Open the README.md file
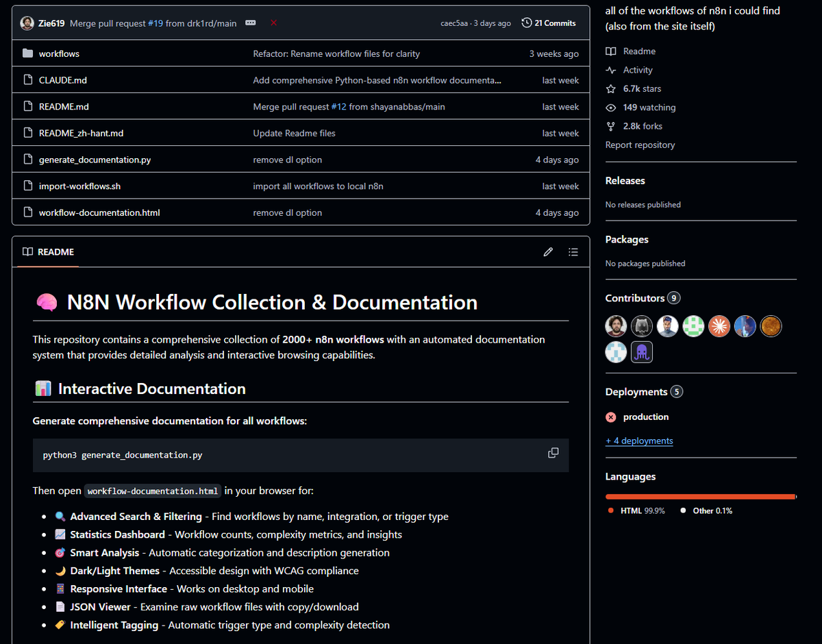 [x=64, y=107]
